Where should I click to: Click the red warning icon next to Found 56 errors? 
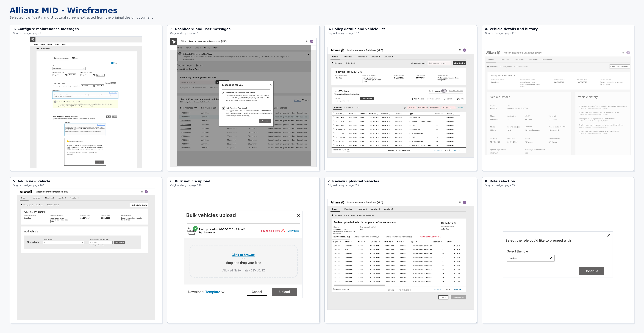click(x=283, y=231)
